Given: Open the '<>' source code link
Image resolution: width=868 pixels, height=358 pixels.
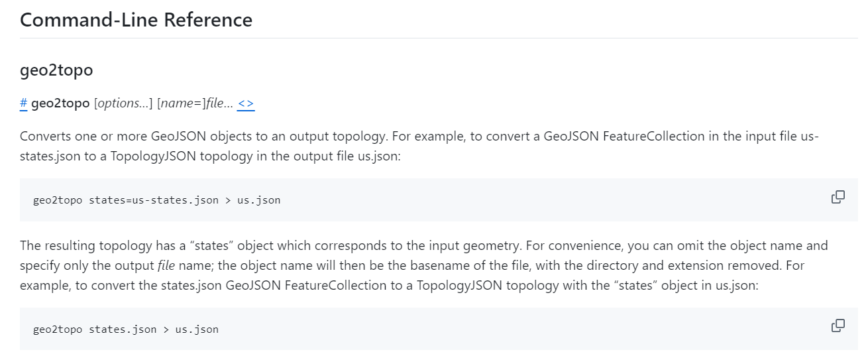Looking at the screenshot, I should (x=246, y=103).
